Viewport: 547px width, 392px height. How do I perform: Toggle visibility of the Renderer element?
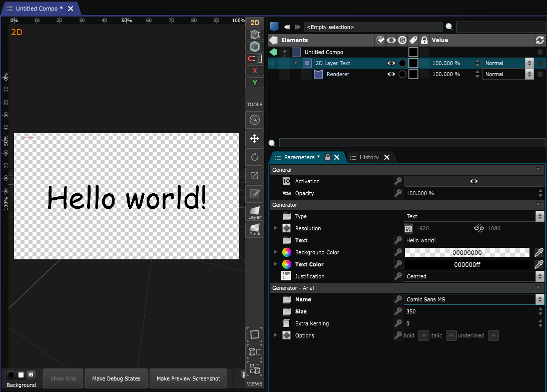click(391, 74)
